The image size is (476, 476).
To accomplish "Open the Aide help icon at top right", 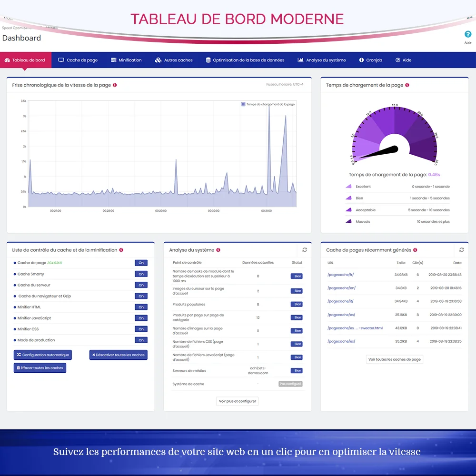I will [x=468, y=35].
